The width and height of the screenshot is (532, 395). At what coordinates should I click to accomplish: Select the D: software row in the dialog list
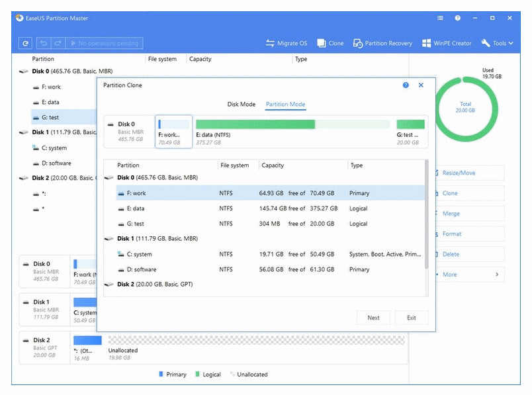point(270,269)
